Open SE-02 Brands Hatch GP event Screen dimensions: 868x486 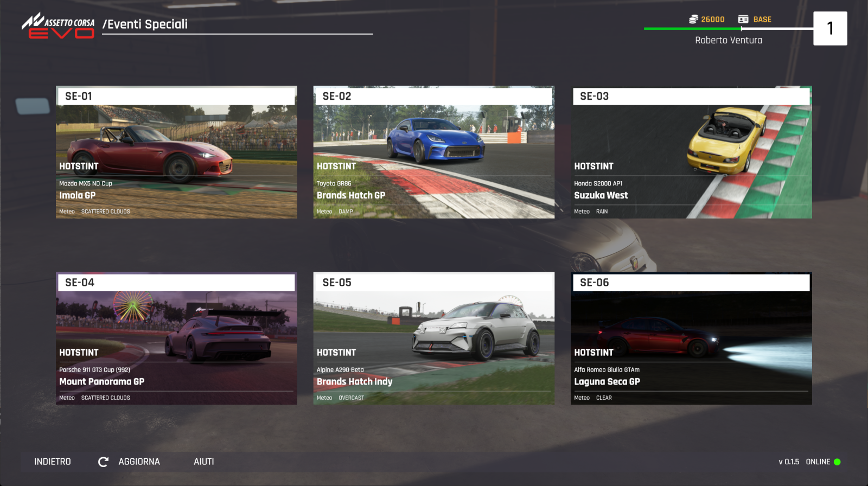433,152
